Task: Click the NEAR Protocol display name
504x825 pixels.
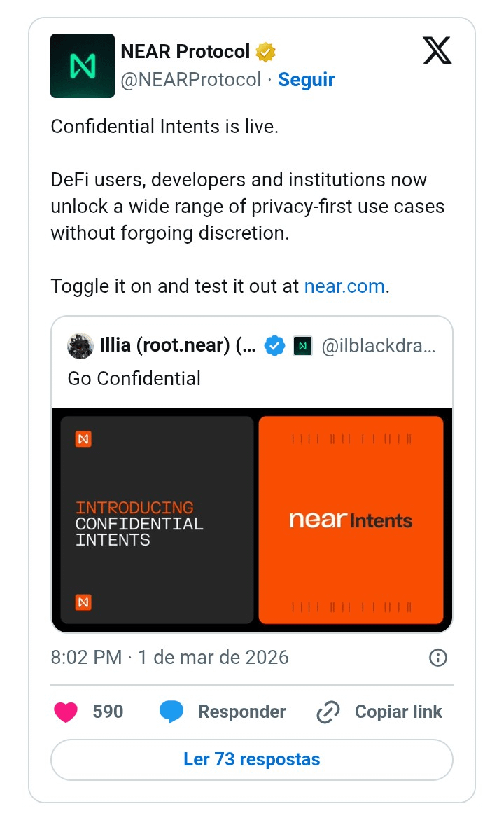Action: (x=185, y=52)
